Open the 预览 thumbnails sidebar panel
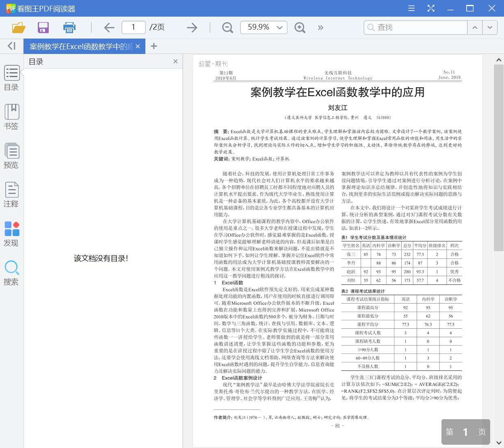Screen dimensions: 504x448 (x=11, y=156)
